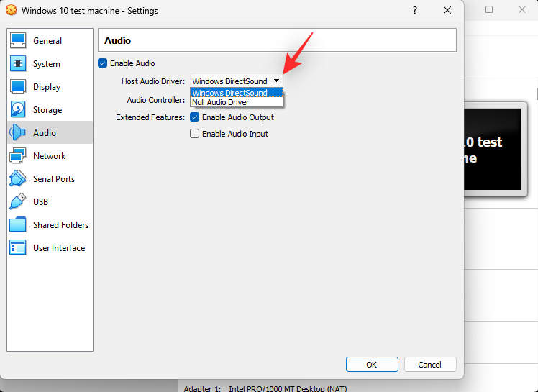This screenshot has height=392, width=538.
Task: Click Adapter 1 Intel PRO/1000 text in Manager
Action: [265, 388]
